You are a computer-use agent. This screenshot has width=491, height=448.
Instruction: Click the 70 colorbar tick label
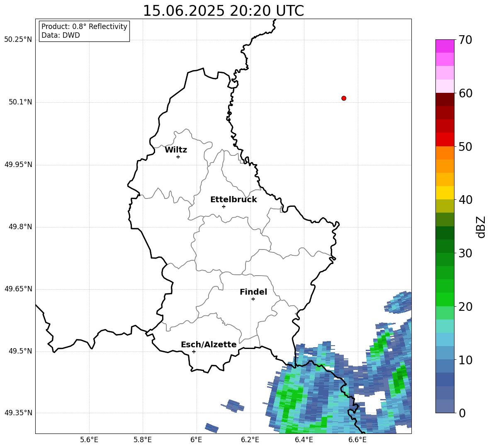465,40
